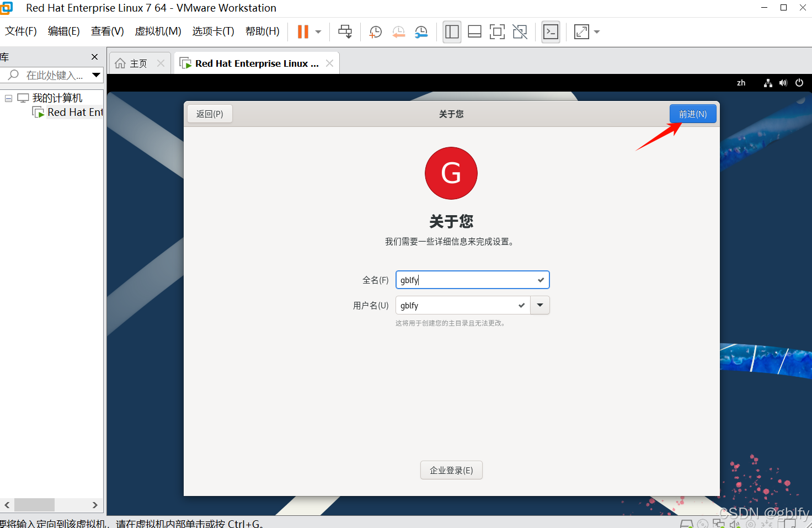The image size is (812, 528).
Task: Revert to previous snapshot icon
Action: coord(398,32)
